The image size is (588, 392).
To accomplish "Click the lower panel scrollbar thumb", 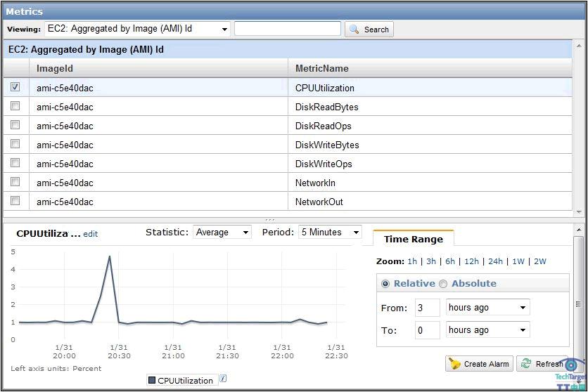I will pos(579,303).
